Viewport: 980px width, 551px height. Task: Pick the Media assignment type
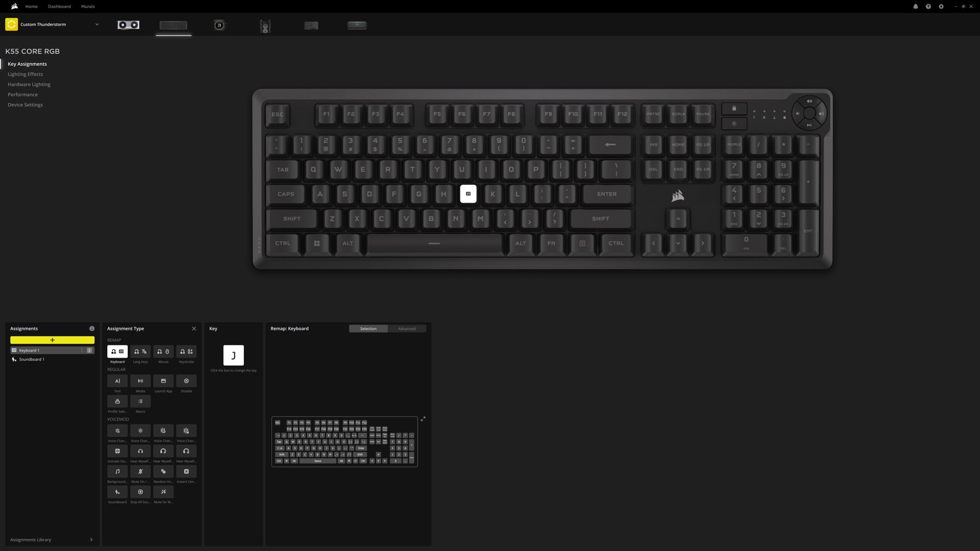[x=140, y=381]
